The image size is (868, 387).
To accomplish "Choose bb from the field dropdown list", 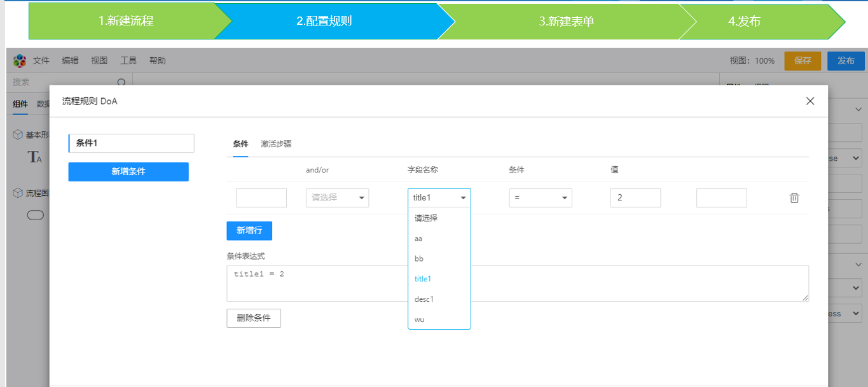I will pyautogui.click(x=439, y=258).
